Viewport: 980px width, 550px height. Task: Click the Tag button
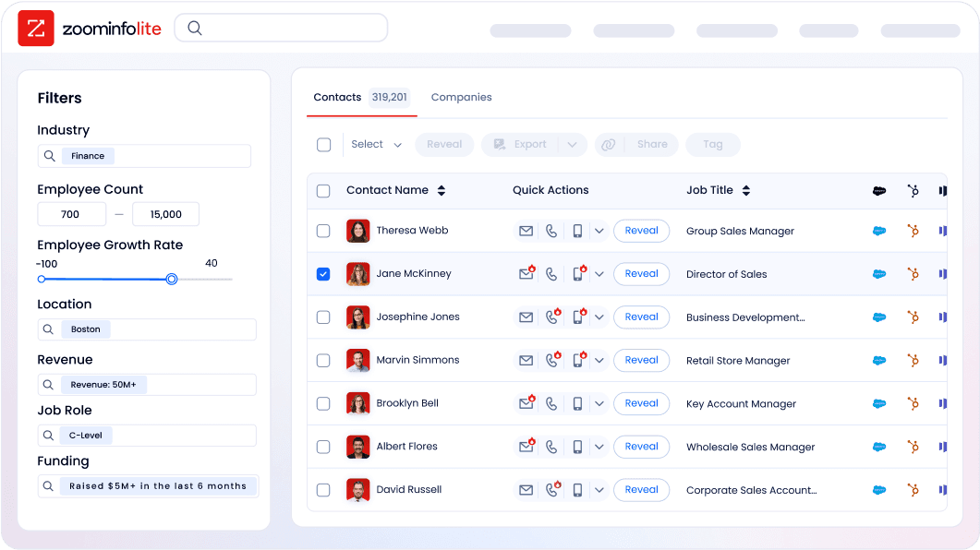click(x=712, y=144)
